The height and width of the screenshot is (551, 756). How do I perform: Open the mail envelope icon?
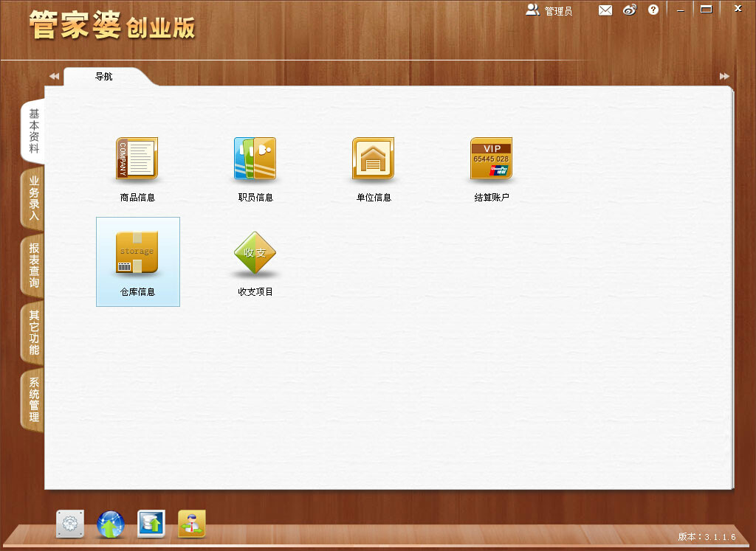pyautogui.click(x=605, y=10)
